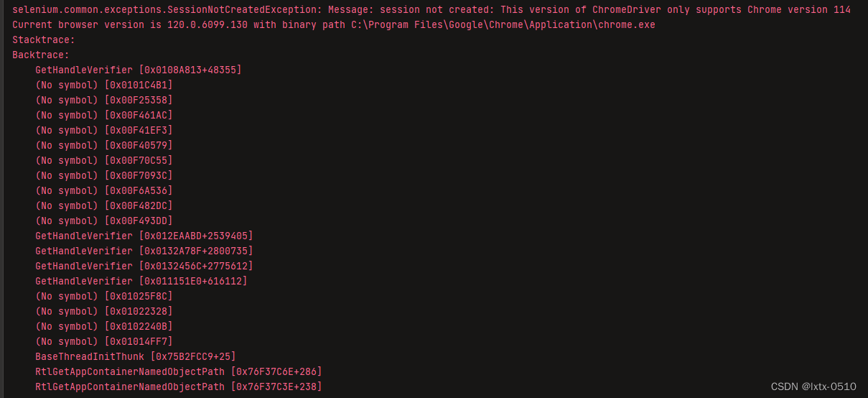The image size is (868, 398).
Task: Select the Backtrace: label line
Action: (x=41, y=55)
